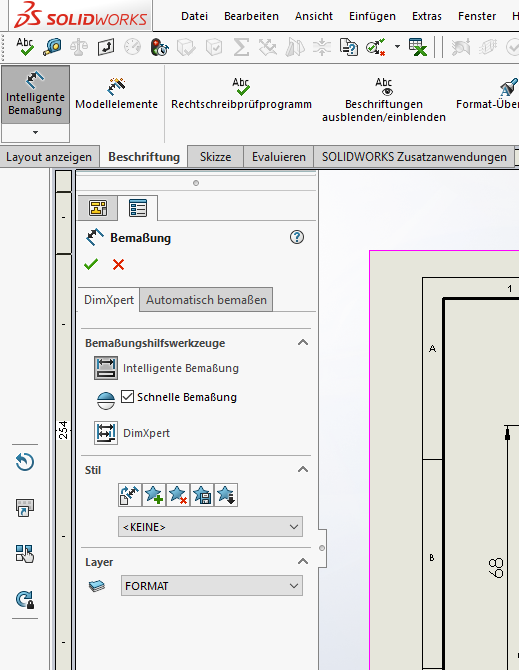Viewport: 519px width, 670px height.
Task: Open the <KEINE> style dropdown
Action: point(211,527)
